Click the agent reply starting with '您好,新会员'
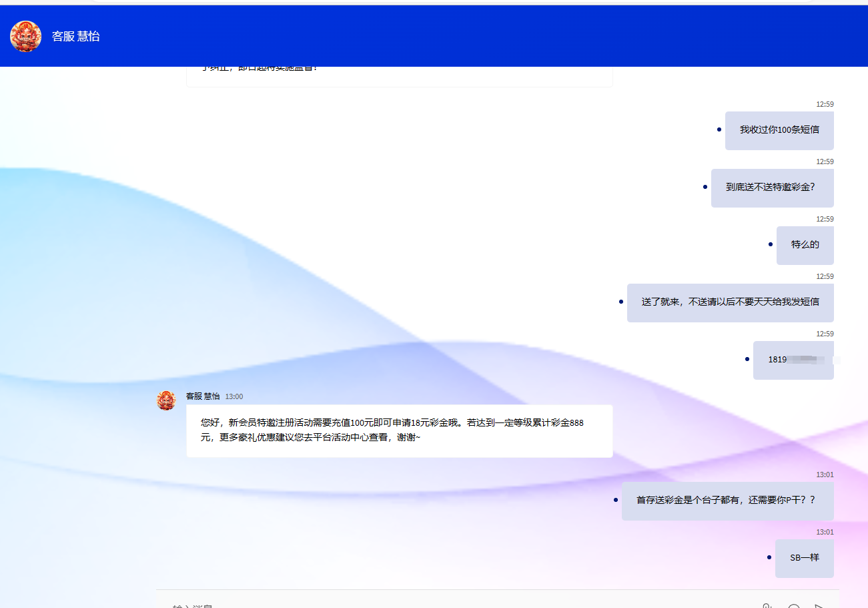This screenshot has height=608, width=868. pyautogui.click(x=399, y=430)
